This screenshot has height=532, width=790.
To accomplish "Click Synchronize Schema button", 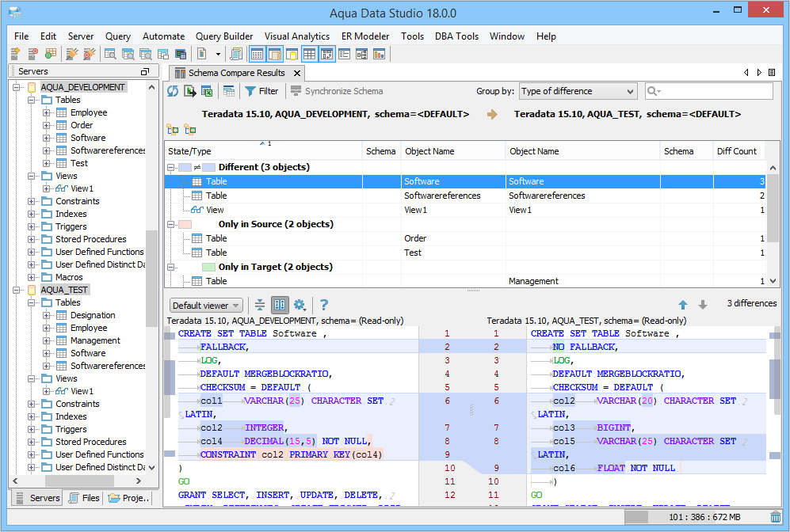I will coord(337,91).
